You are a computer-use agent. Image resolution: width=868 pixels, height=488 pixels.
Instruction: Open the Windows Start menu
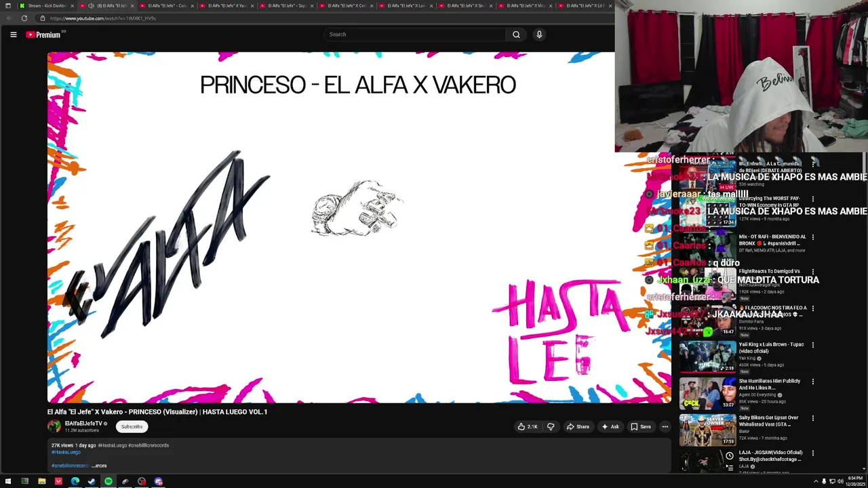pos(8,482)
